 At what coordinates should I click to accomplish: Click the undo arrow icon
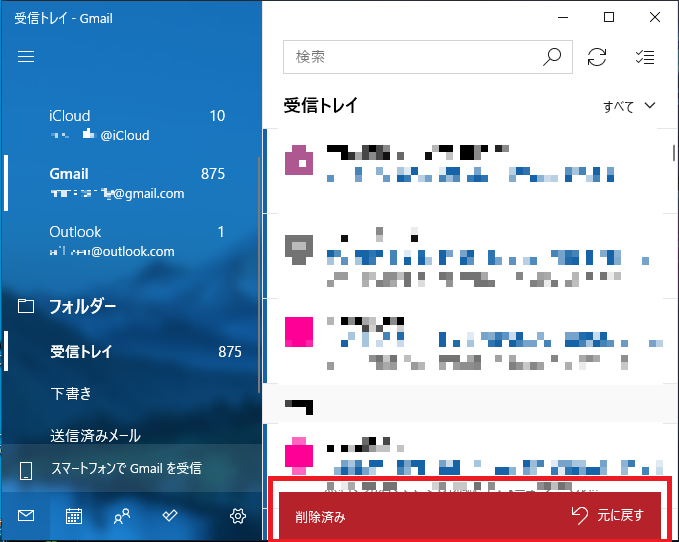(580, 516)
